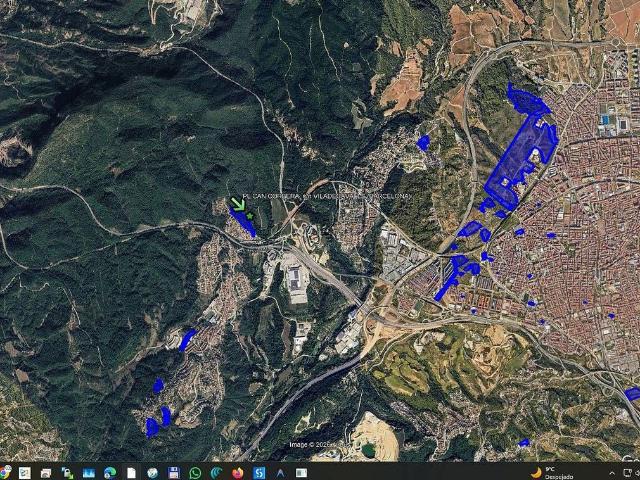640x480 pixels.
Task: Launch the teal wave taskbar app
Action: [216, 473]
